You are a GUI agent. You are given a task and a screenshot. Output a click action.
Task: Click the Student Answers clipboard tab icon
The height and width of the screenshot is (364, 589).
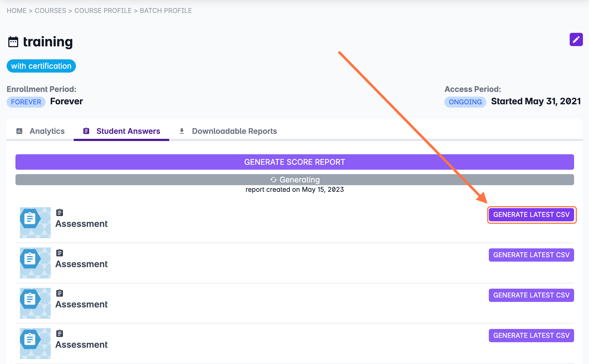[x=86, y=131]
